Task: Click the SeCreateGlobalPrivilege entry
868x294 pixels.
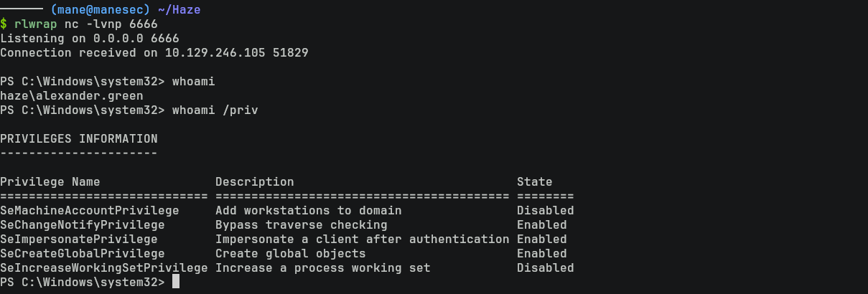Action: point(83,254)
